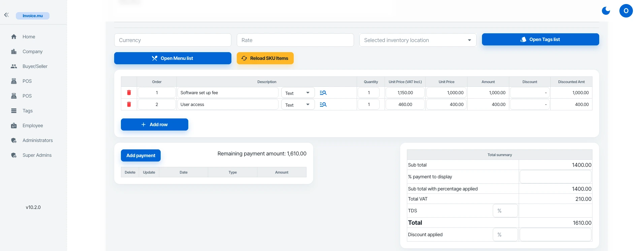
Task: Click the first POS register icon
Action: 14,81
